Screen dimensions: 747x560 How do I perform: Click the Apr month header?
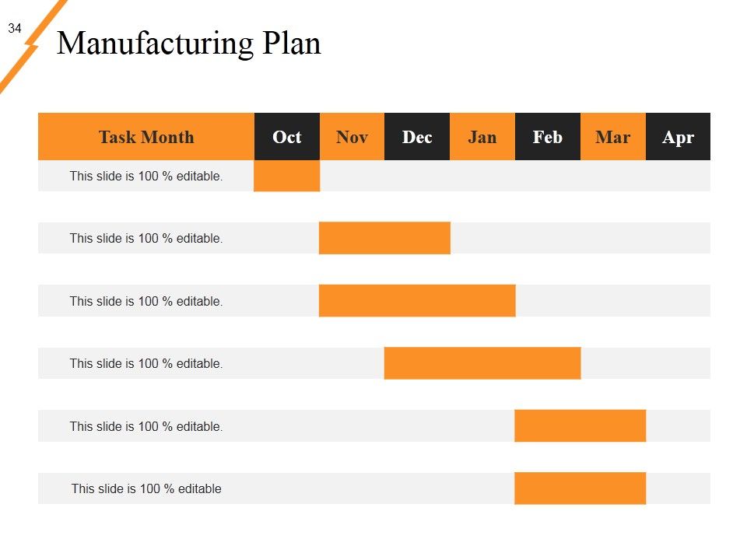[x=678, y=137]
